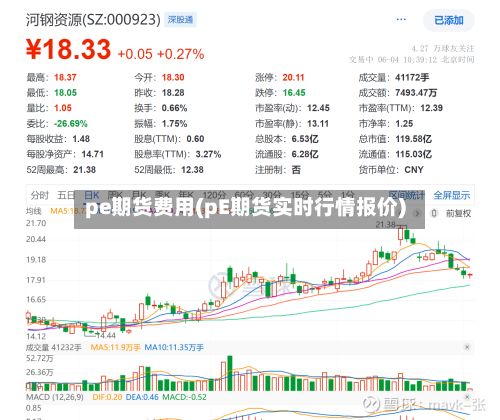Click the change value +0.05 +0.27%
This screenshot has width=500, height=420.
(161, 54)
